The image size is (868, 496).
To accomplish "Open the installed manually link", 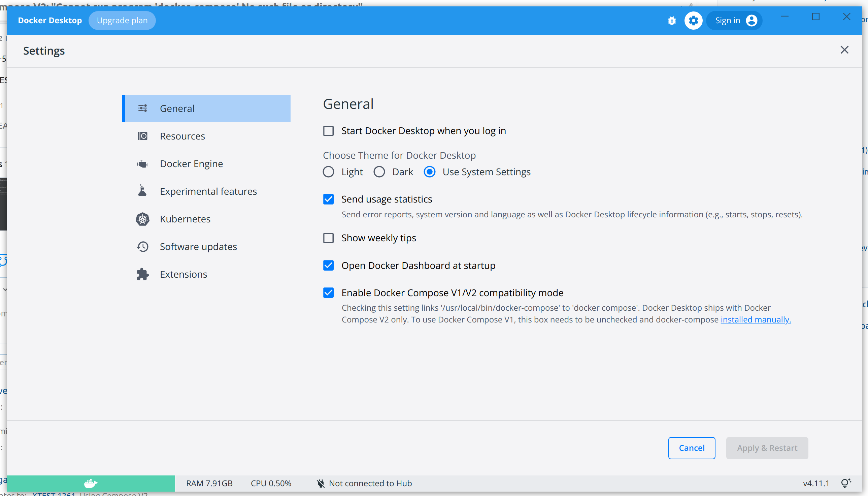I will pos(755,319).
